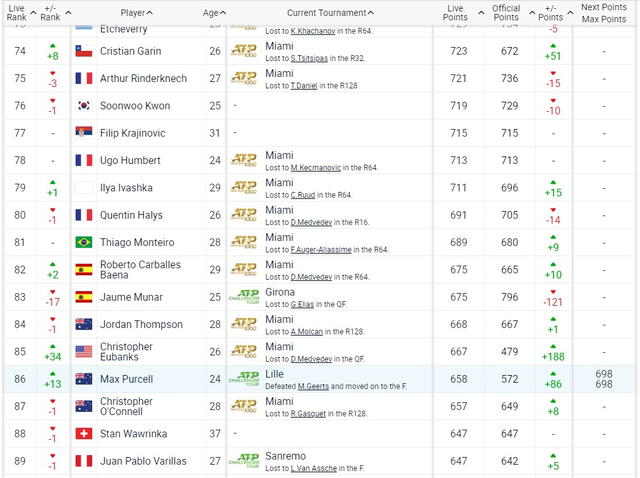Sort the table by the Player column

136,13
